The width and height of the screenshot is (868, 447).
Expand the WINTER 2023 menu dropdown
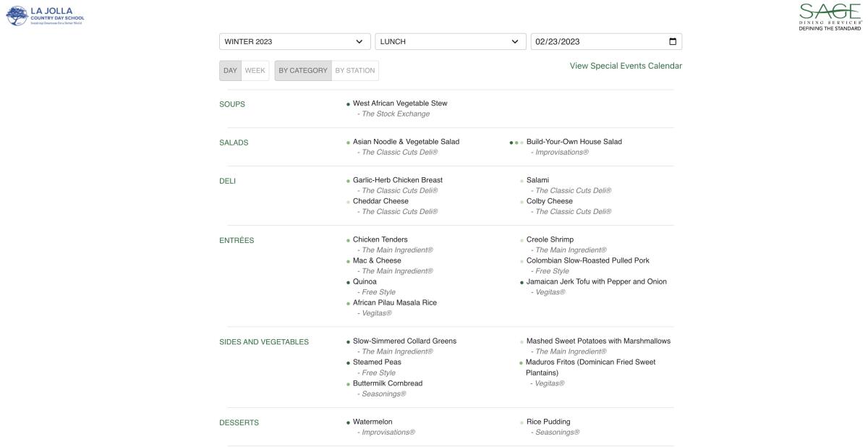point(294,41)
